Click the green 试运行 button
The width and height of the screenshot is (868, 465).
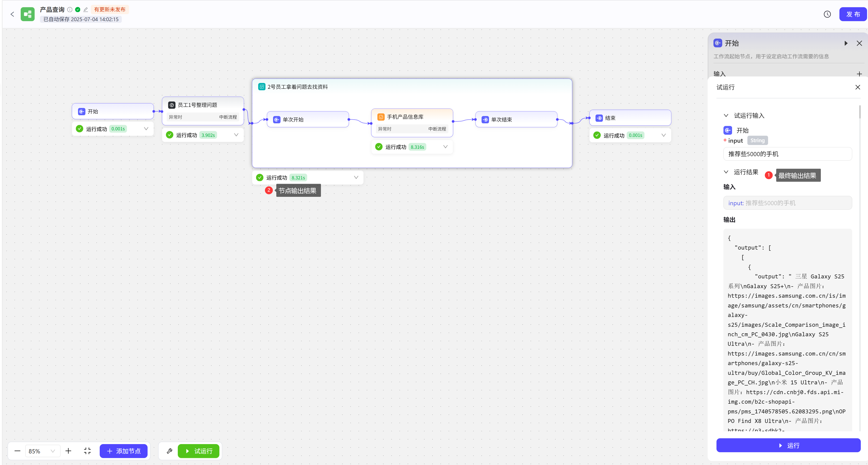point(198,451)
